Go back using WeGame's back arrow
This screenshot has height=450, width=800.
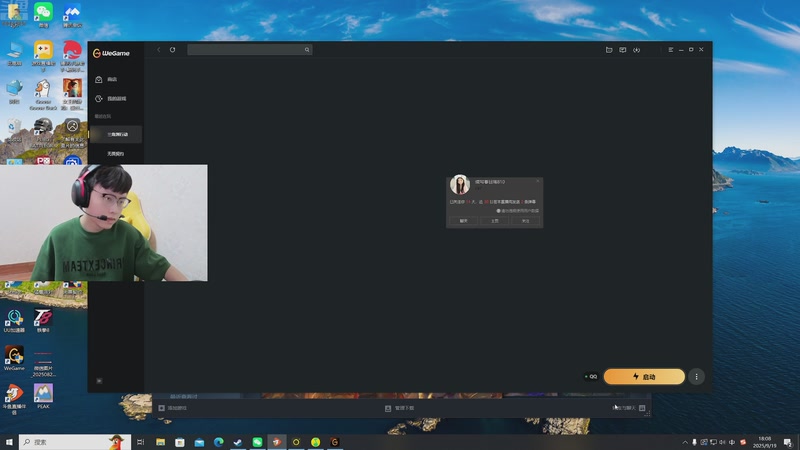(x=159, y=49)
